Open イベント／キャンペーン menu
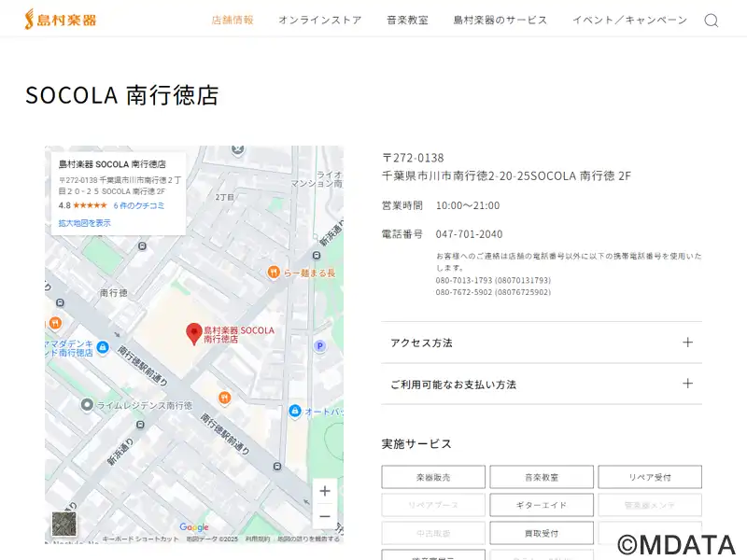This screenshot has height=560, width=747. 629,20
